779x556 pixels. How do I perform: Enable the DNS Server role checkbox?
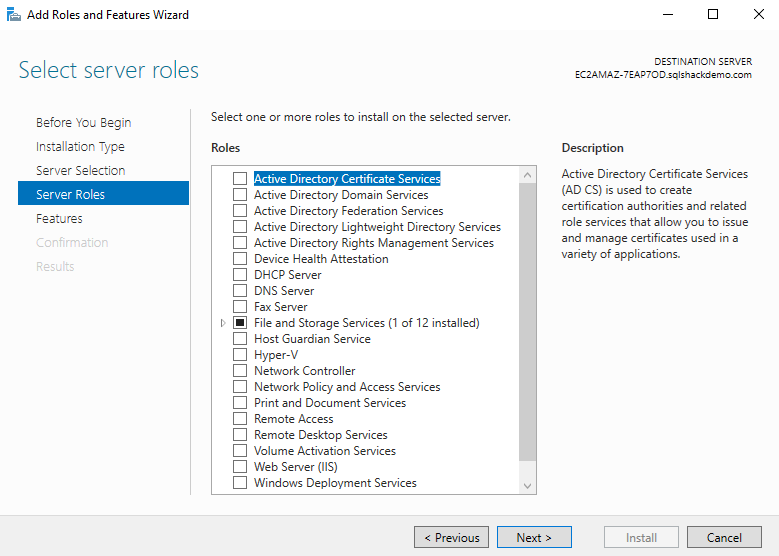point(240,291)
